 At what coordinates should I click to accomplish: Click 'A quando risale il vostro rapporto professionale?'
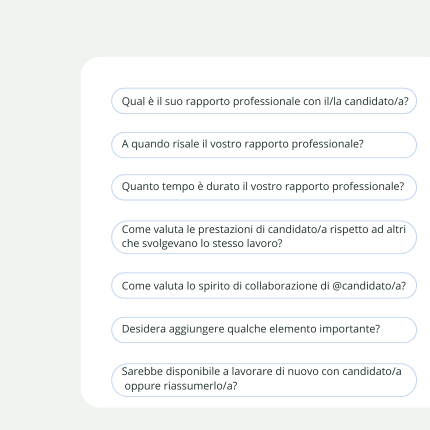tap(264, 145)
